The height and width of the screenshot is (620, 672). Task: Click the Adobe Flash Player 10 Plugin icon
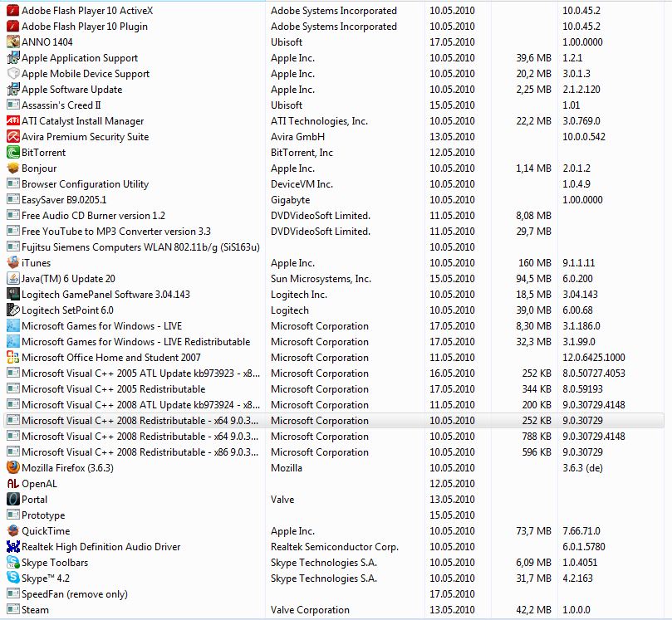coord(12,26)
